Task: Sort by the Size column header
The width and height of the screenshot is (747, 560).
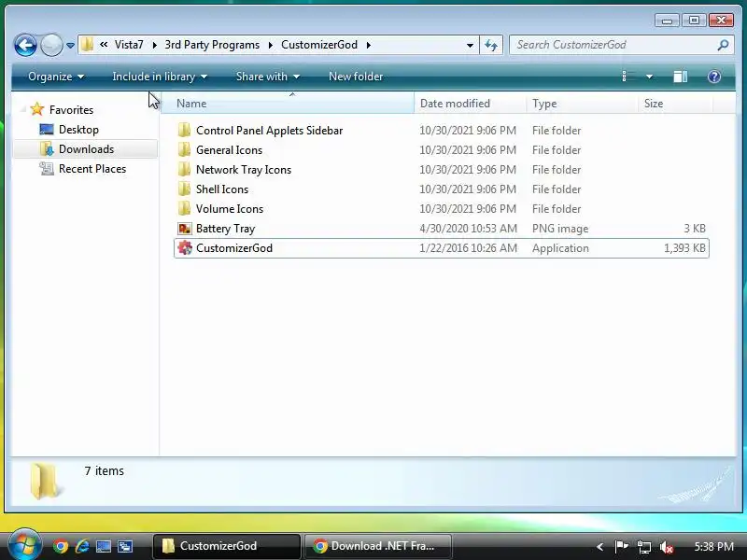Action: 675,104
